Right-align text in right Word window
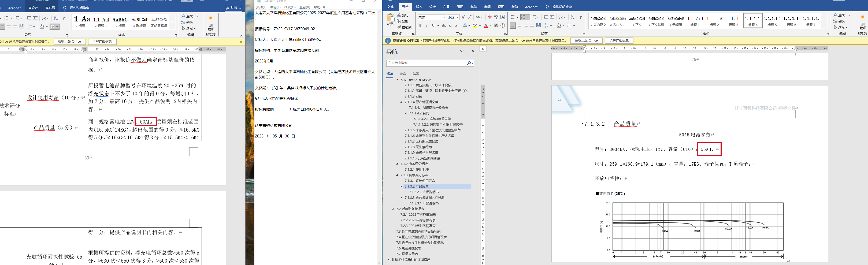This screenshot has width=868, height=265. (x=526, y=26)
